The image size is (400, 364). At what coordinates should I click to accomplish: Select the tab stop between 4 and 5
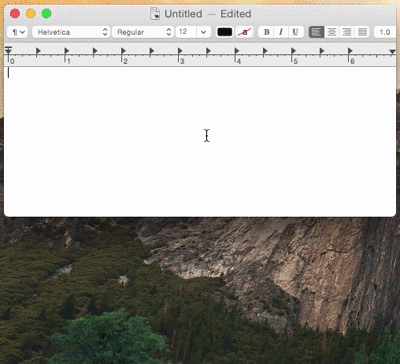coord(265,51)
